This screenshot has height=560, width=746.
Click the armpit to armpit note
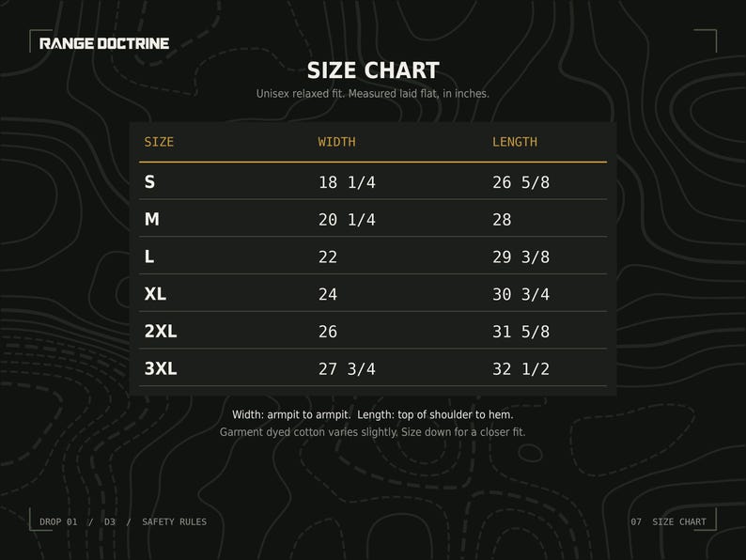291,415
